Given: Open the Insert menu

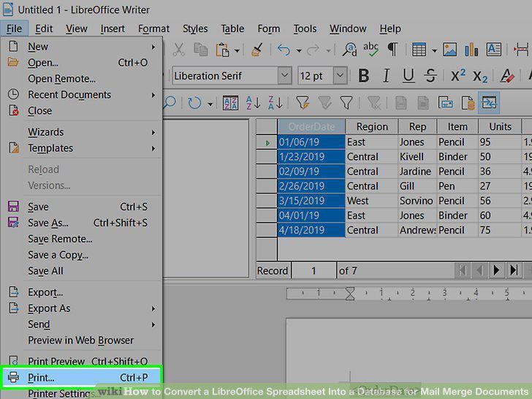Looking at the screenshot, I should point(113,28).
